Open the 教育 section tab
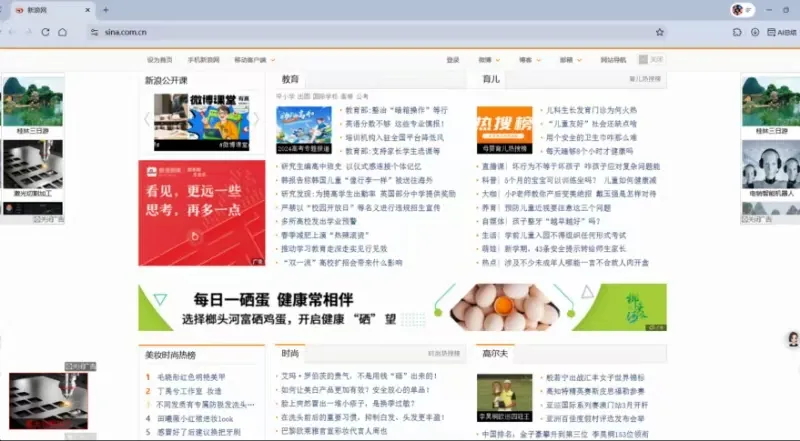Viewport: 800px width, 441px height. tap(290, 79)
